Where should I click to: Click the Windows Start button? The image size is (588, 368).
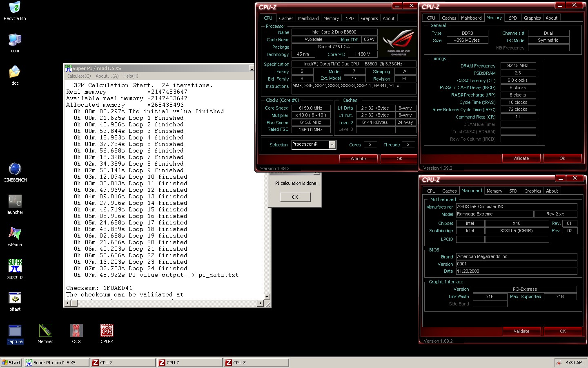point(11,363)
